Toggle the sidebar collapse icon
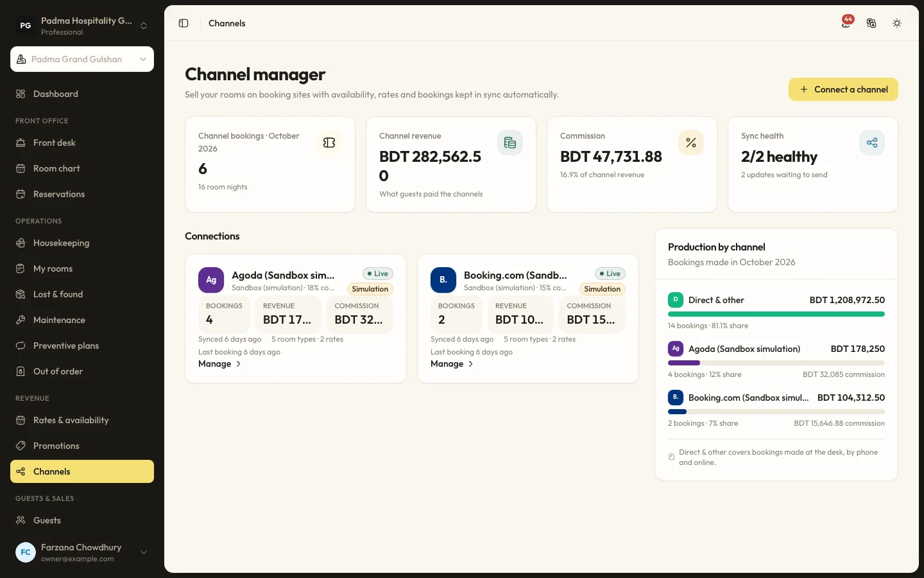 184,23
